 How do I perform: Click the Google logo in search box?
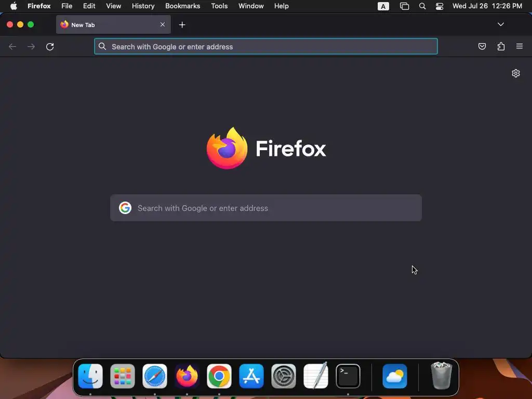coord(125,208)
